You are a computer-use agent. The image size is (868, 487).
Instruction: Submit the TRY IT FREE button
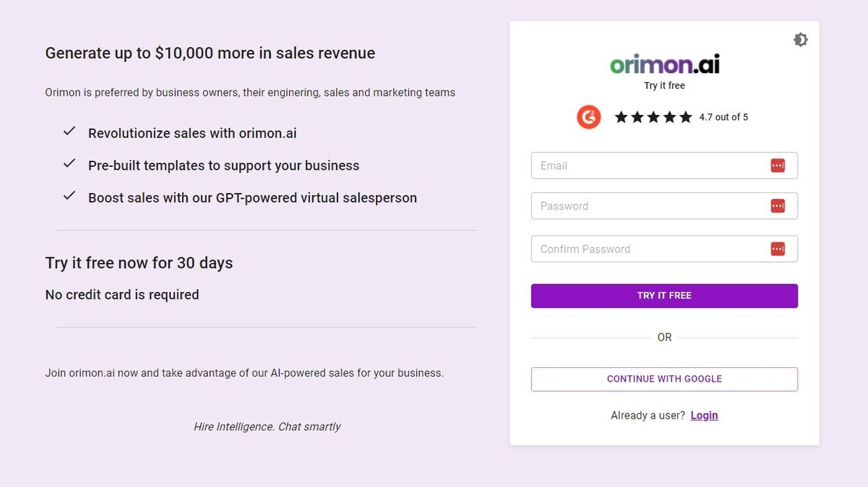(x=664, y=295)
